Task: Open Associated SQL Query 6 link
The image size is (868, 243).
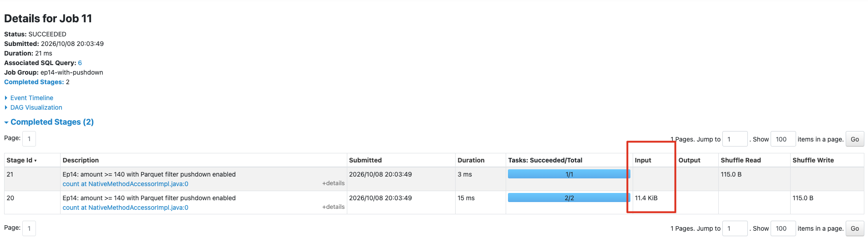Action: point(80,63)
